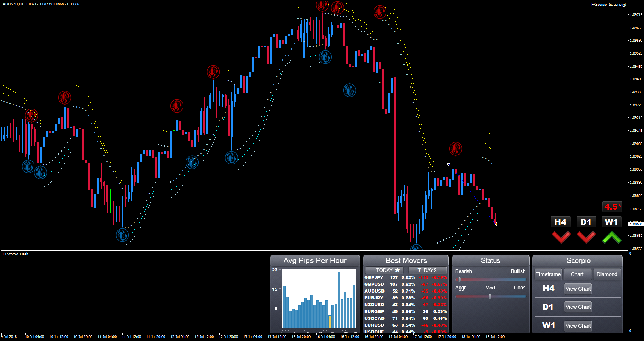This screenshot has width=644, height=341.
Task: Click the 4.5* score badge
Action: (x=612, y=207)
